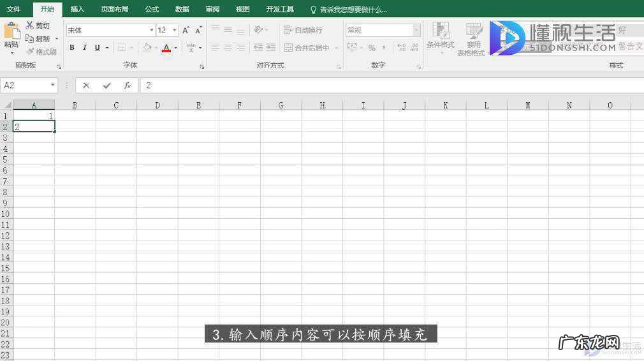644x361 pixels.
Task: Switch to the 插入 Insert tab
Action: [77, 9]
